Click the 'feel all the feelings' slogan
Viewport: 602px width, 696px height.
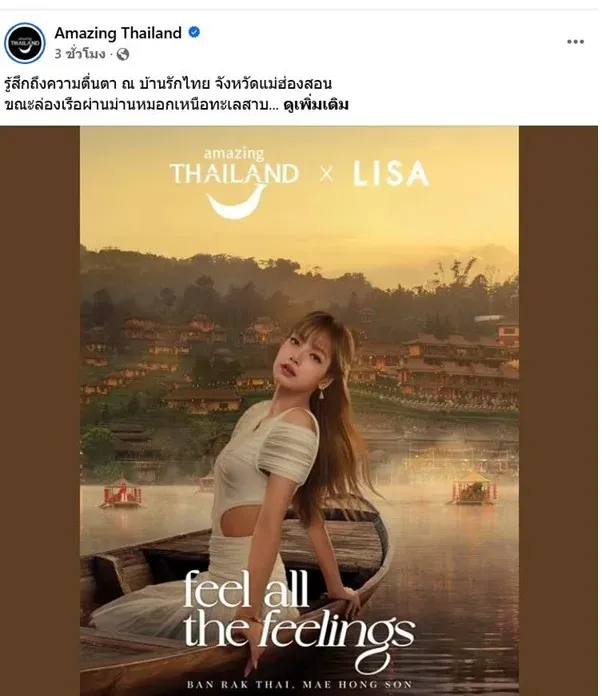coord(298,610)
